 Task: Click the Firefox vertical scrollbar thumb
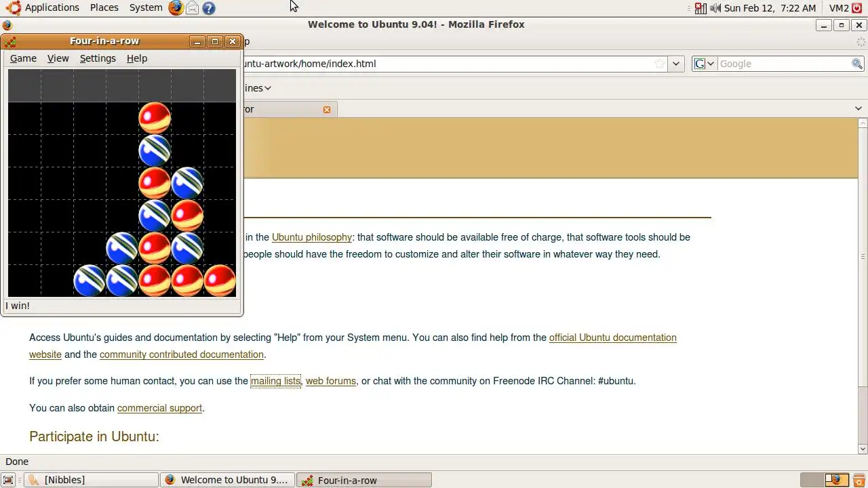(x=863, y=256)
